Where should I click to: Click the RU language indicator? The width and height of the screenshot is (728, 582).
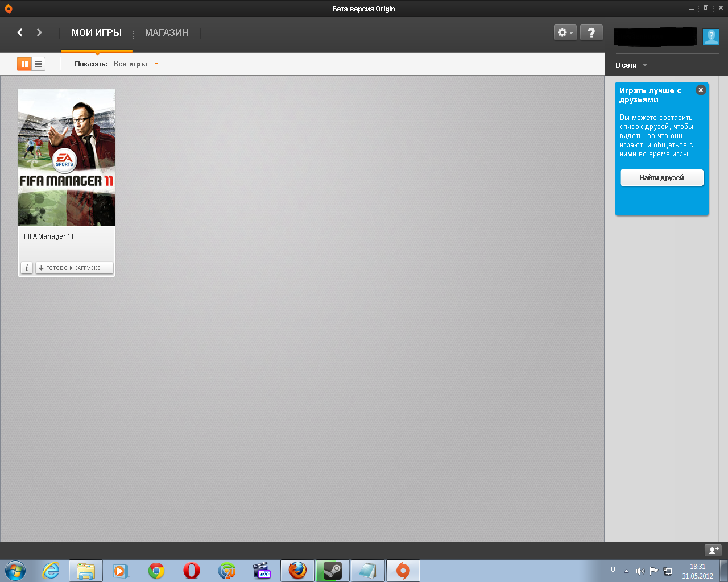click(x=611, y=569)
